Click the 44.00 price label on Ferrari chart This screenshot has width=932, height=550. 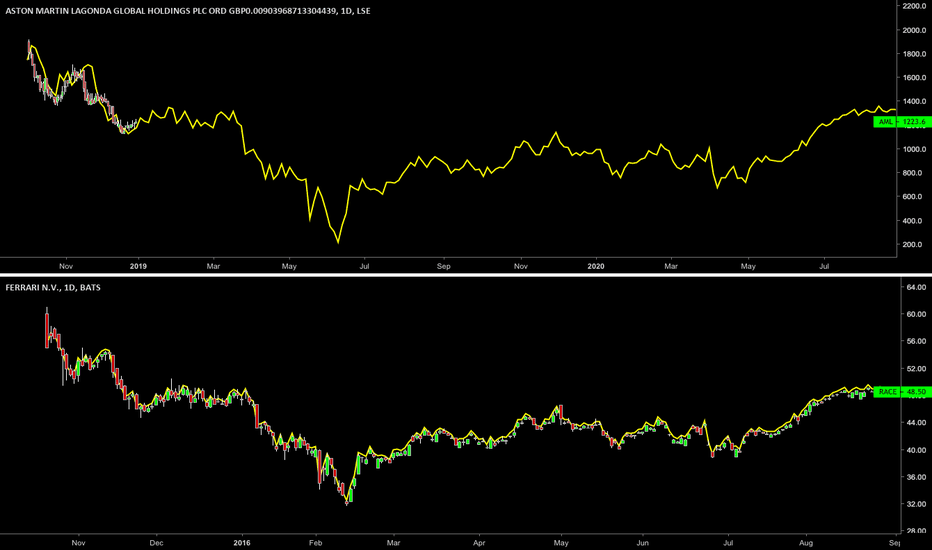pos(916,423)
